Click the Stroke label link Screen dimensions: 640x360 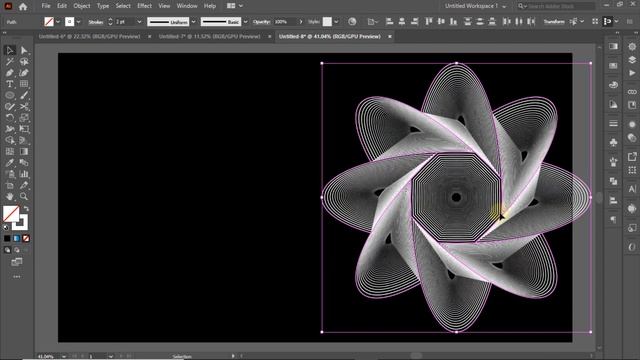(96, 22)
